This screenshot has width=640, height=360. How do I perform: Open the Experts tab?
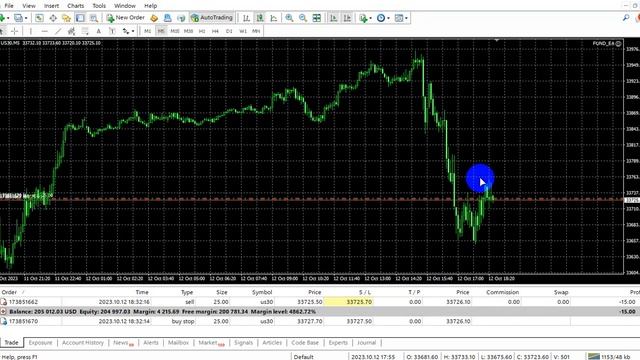tap(338, 343)
